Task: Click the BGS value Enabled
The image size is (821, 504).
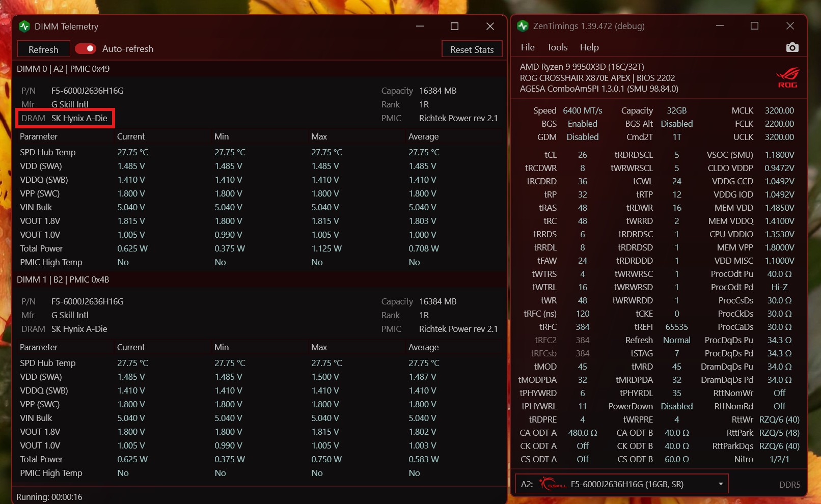Action: 583,124
